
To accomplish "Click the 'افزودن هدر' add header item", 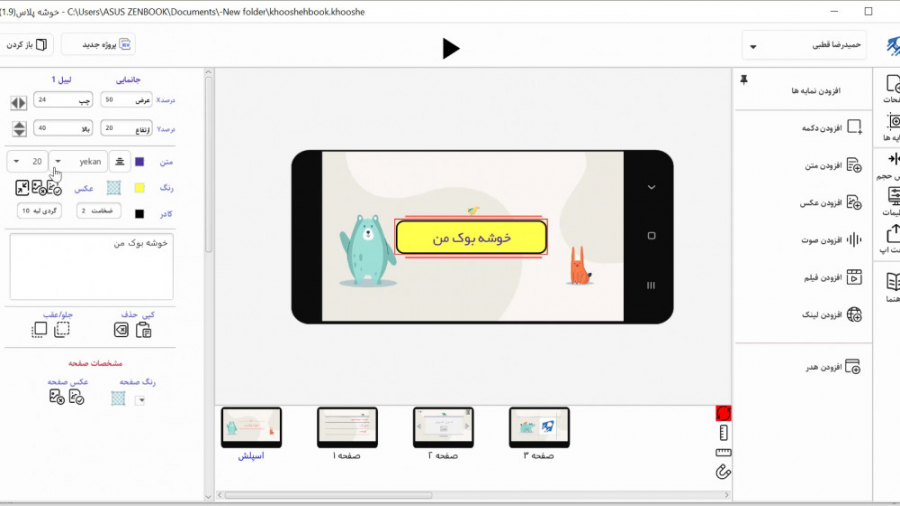I will click(832, 366).
